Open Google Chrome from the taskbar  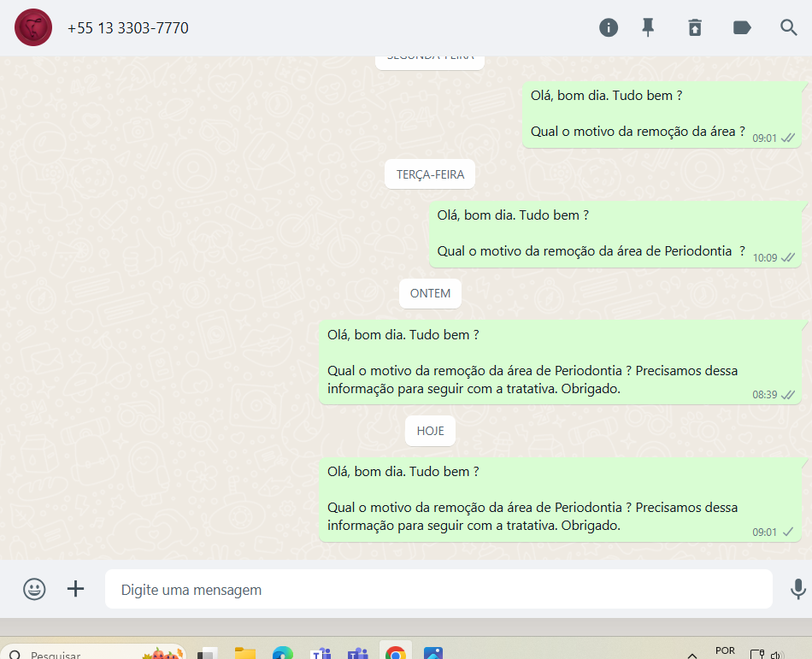(395, 654)
